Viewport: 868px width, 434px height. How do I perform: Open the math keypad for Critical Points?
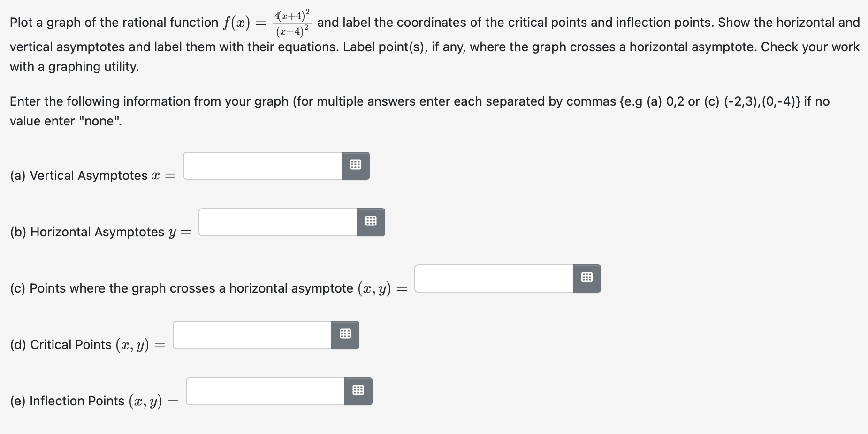click(x=345, y=334)
